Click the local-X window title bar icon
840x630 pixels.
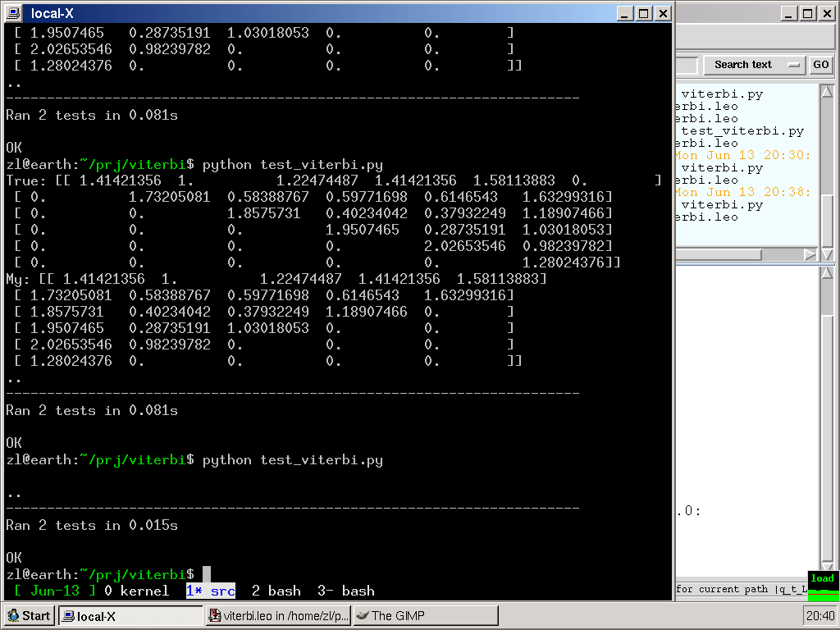[x=15, y=13]
